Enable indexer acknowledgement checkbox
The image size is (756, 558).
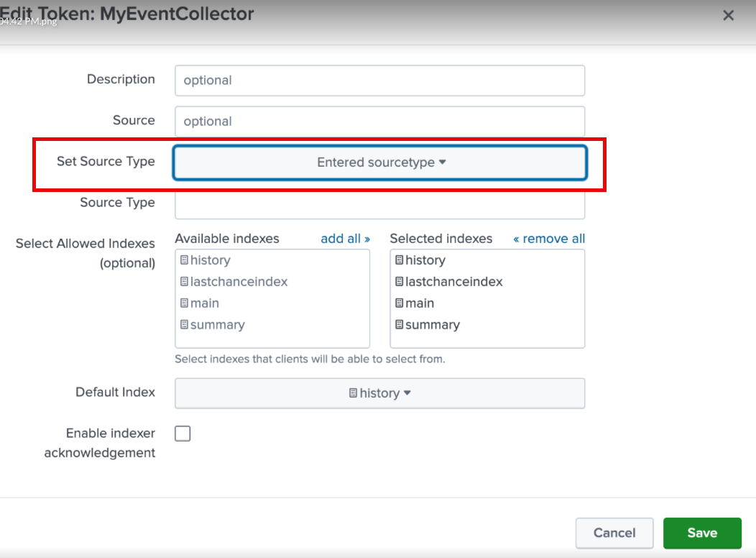pos(183,434)
